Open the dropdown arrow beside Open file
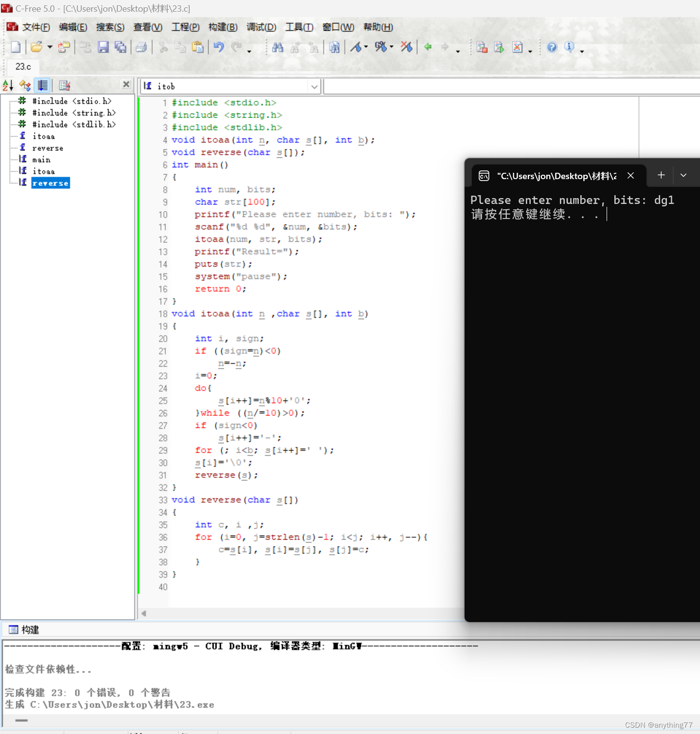The height and width of the screenshot is (734, 700). tap(50, 47)
